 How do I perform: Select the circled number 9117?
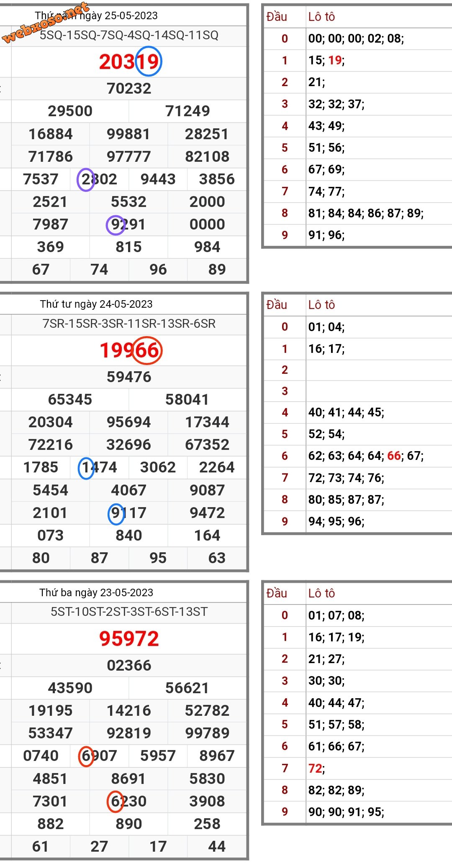128,513
